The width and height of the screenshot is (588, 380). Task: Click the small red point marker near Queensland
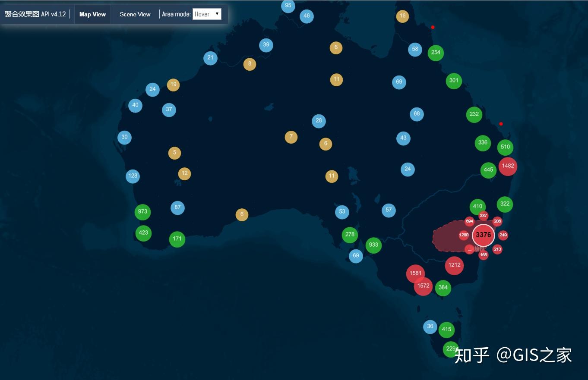pos(433,27)
